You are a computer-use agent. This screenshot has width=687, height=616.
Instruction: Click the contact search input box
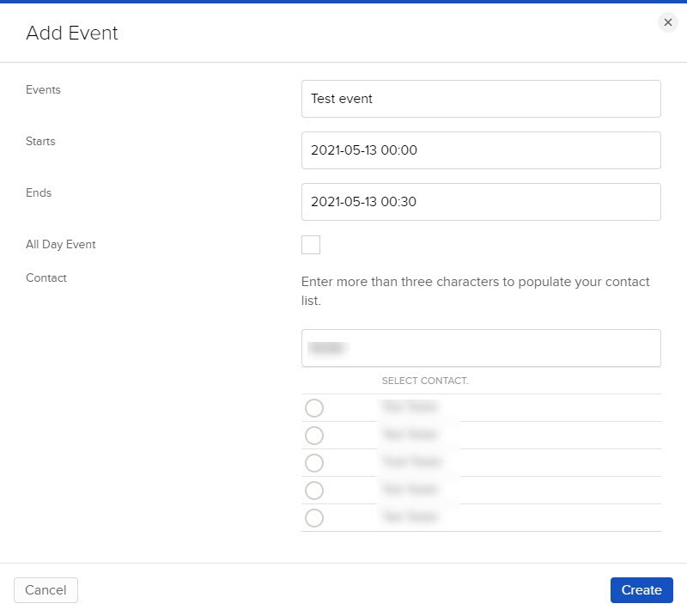coord(481,347)
